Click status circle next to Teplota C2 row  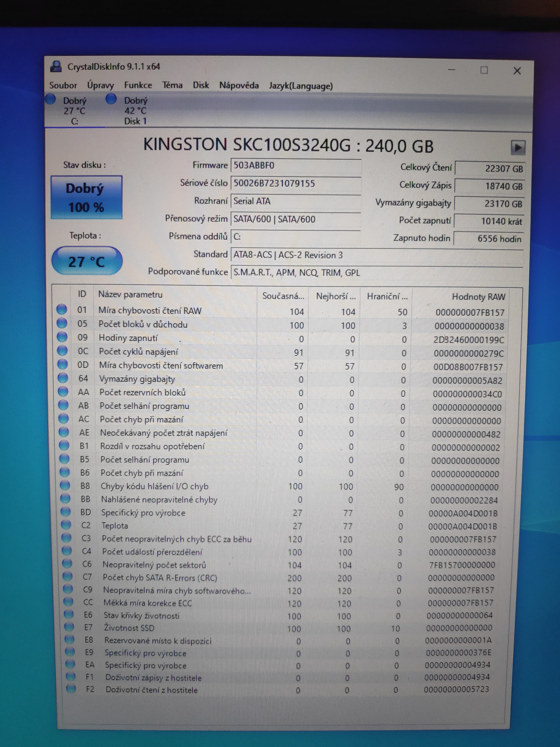66,525
